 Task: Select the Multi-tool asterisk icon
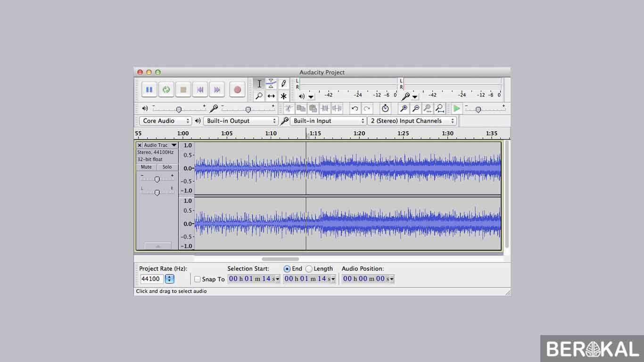tap(283, 96)
